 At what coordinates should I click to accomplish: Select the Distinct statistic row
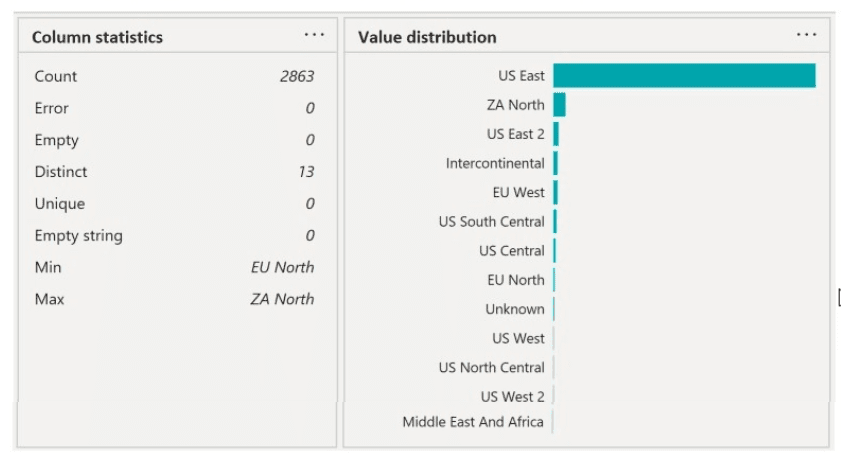174,172
